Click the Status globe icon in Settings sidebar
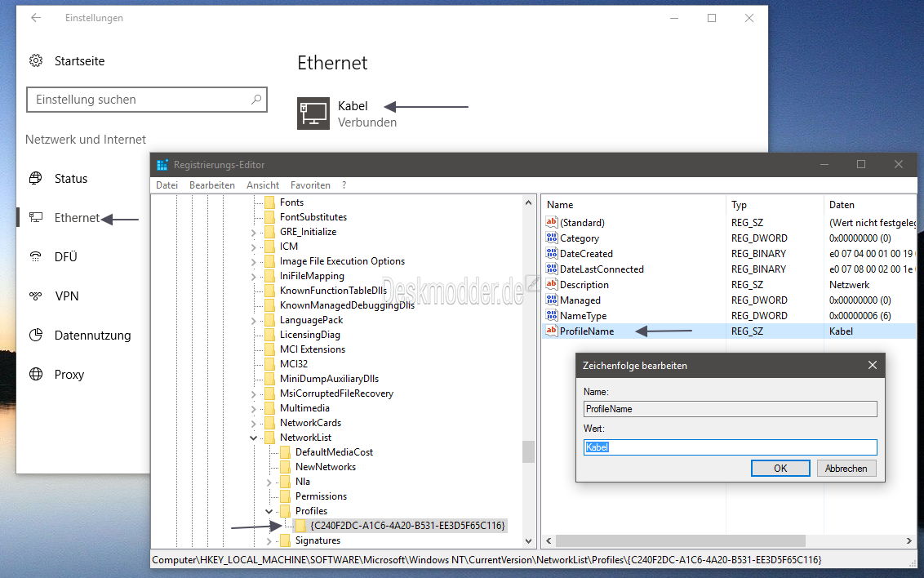 pyautogui.click(x=36, y=178)
